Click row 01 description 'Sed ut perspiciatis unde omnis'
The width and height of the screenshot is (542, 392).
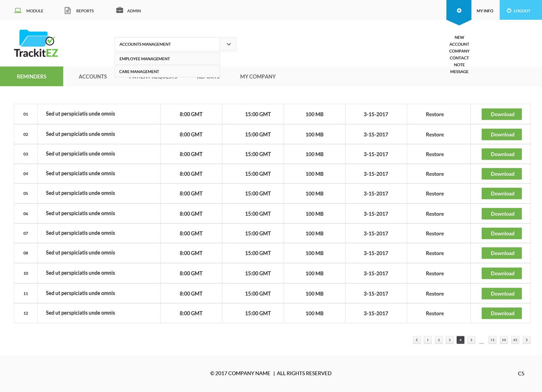(81, 114)
